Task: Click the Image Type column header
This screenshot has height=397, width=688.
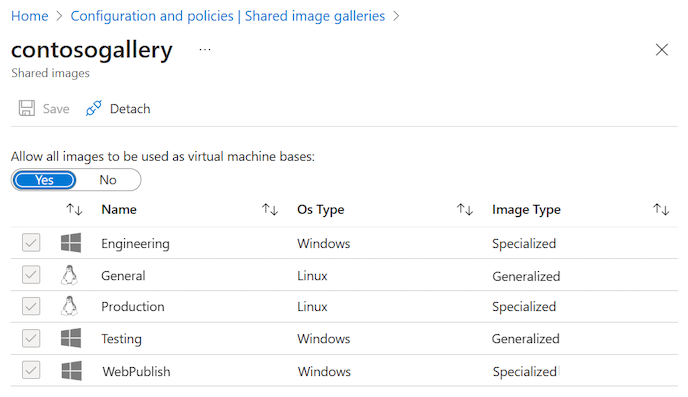Action: pos(527,210)
